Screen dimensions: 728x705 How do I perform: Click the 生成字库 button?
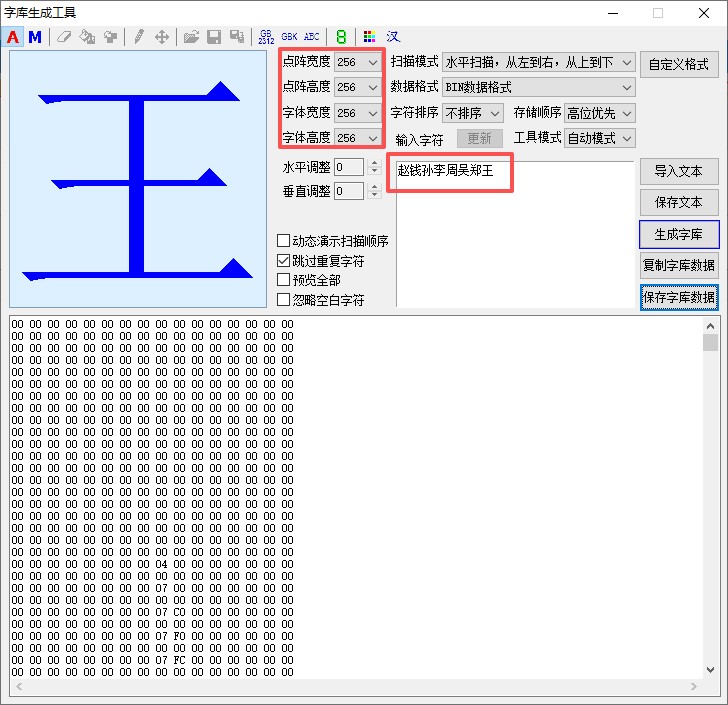679,235
